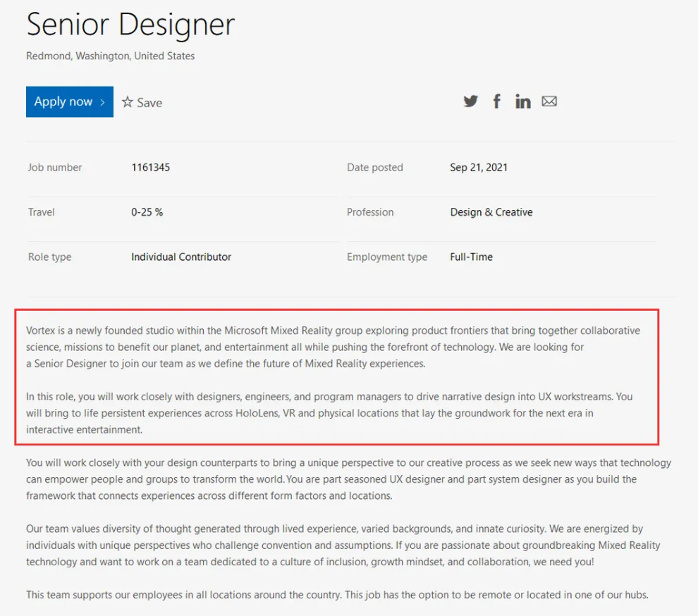Screen dimensions: 698x616
Task: Click the 0-25 % travel value
Action: 147,212
